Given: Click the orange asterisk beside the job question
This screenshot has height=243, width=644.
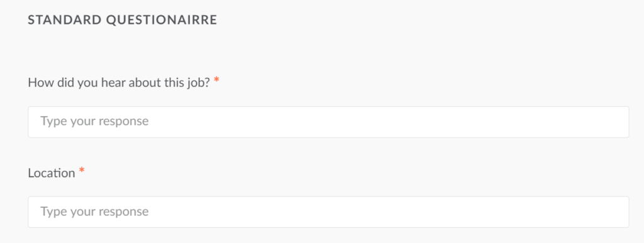Looking at the screenshot, I should [216, 80].
